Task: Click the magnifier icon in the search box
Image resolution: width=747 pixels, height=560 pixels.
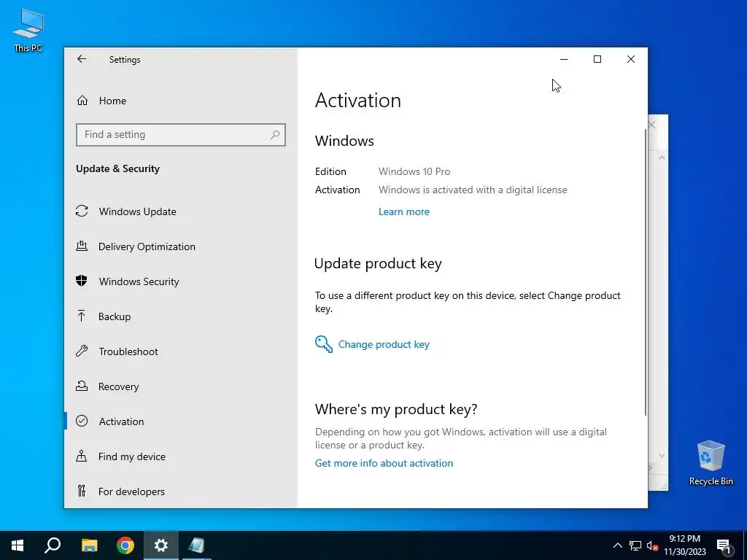Action: point(275,135)
